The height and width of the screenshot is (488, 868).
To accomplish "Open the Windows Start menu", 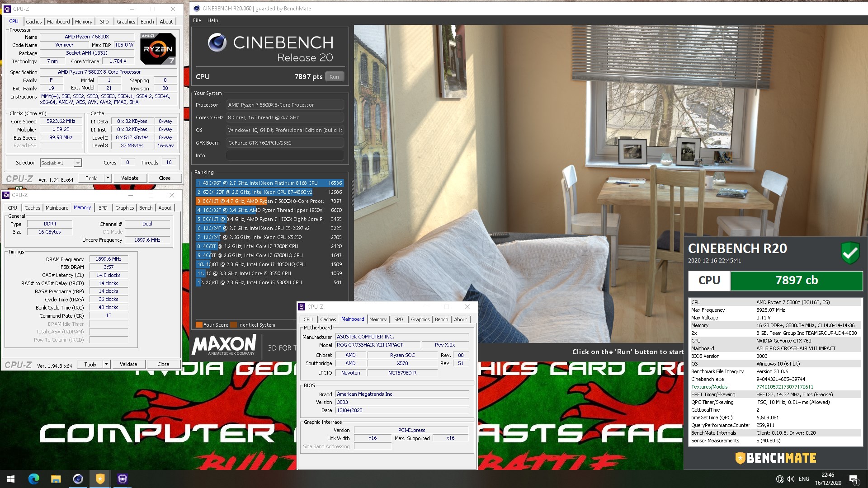I will pyautogui.click(x=11, y=479).
